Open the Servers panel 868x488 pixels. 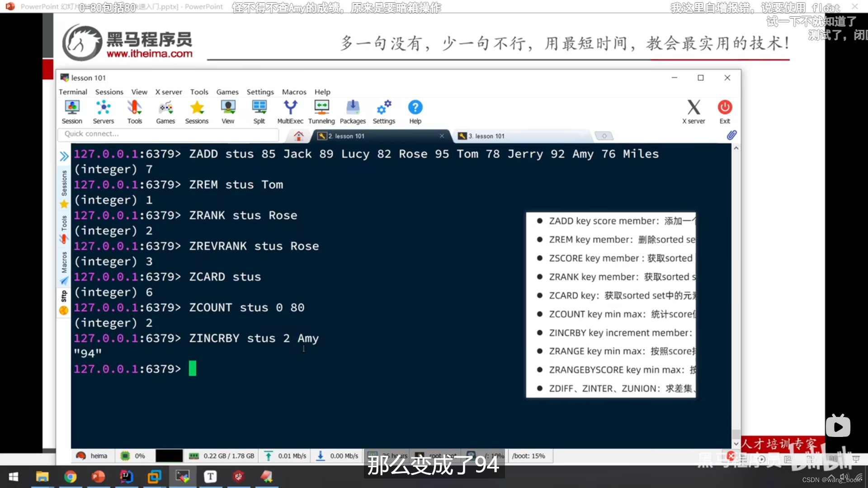click(103, 111)
